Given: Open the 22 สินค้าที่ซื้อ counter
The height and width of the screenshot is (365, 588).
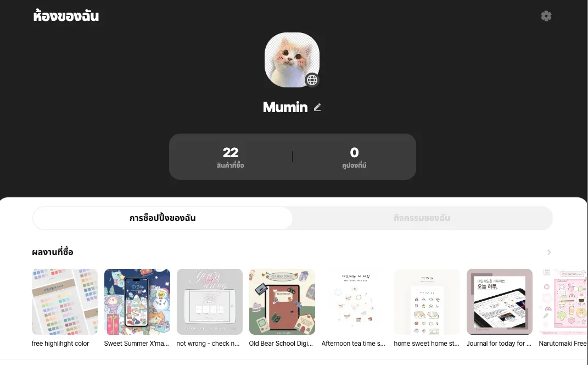Looking at the screenshot, I should click(230, 157).
